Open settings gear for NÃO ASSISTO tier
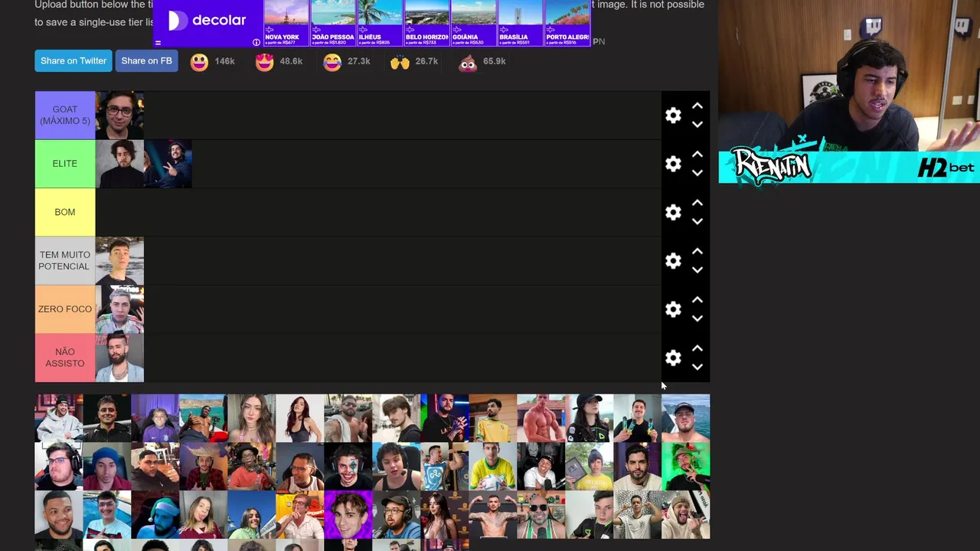This screenshot has width=980, height=551. click(x=673, y=357)
